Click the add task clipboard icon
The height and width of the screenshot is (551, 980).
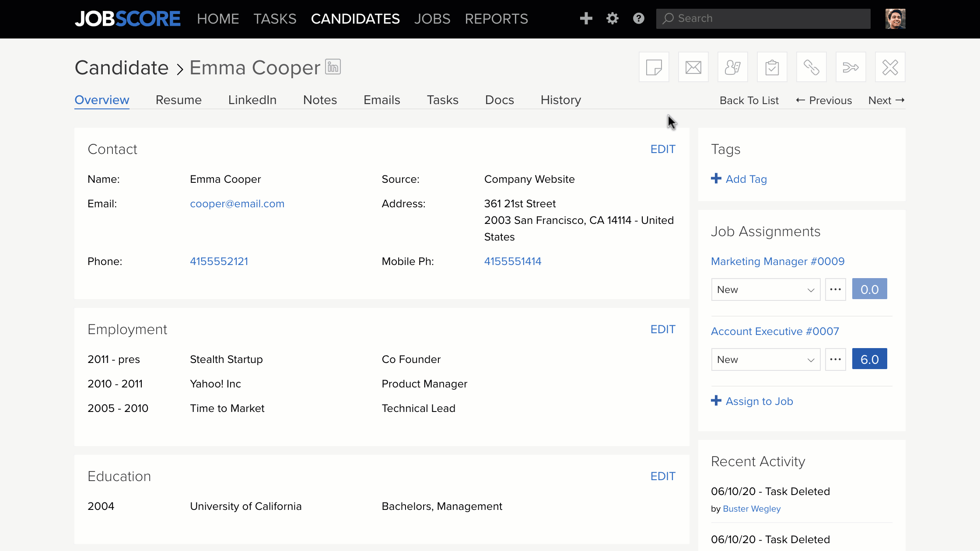pyautogui.click(x=772, y=67)
